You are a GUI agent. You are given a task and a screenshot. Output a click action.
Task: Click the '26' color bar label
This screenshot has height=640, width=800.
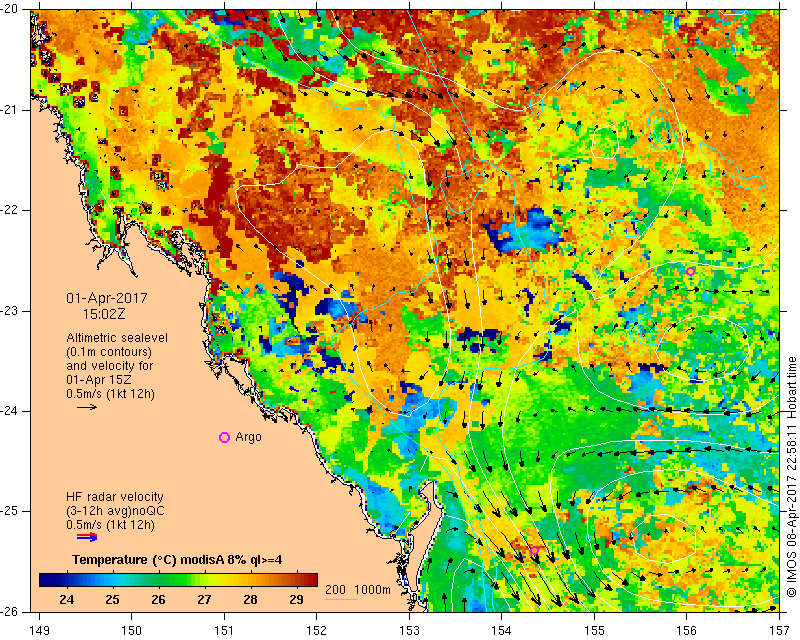pyautogui.click(x=158, y=600)
